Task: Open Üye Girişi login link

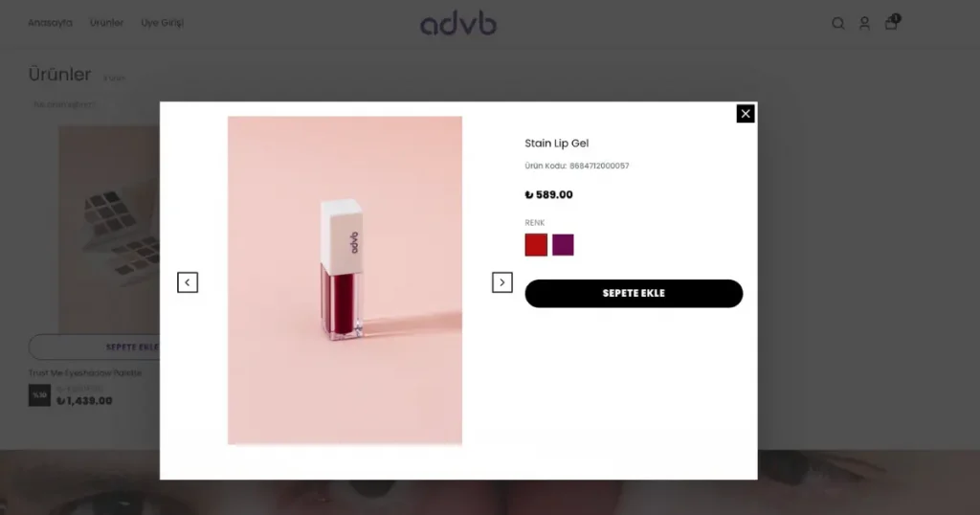Action: point(163,23)
